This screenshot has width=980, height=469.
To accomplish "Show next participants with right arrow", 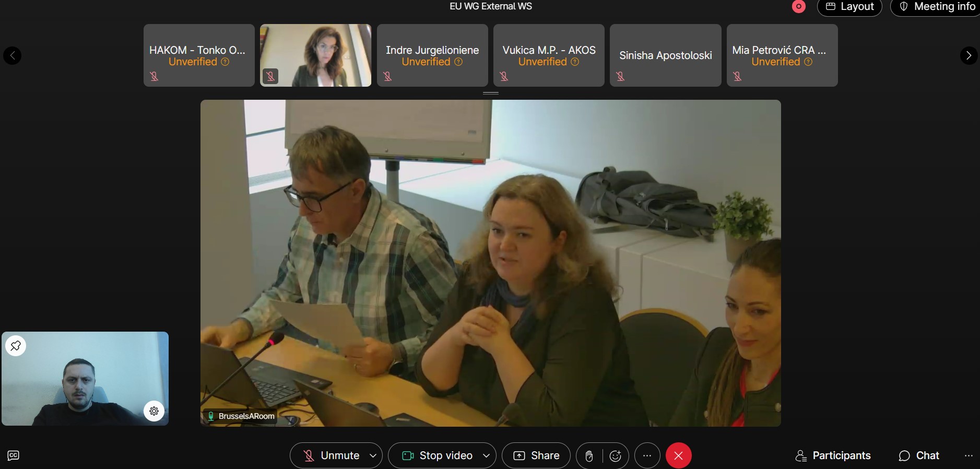I will pyautogui.click(x=969, y=55).
